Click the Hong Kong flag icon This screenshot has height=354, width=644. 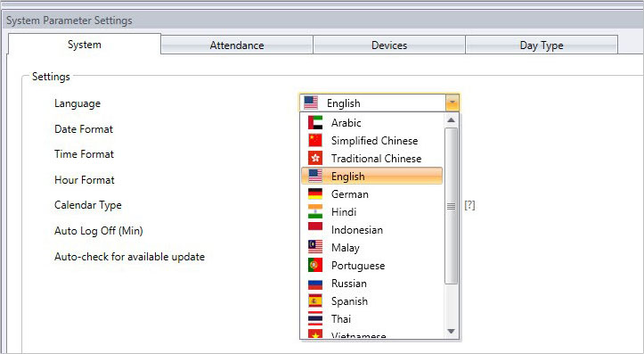[x=315, y=159]
